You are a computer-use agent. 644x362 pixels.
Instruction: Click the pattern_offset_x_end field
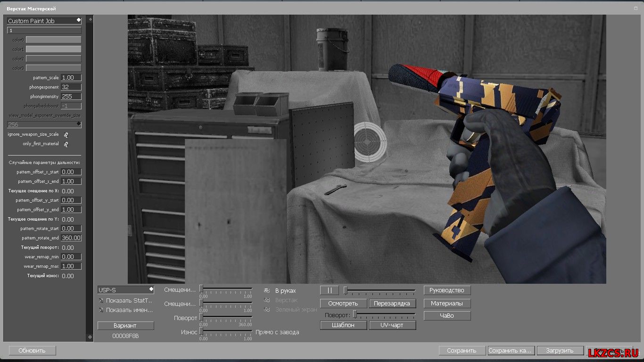[71, 181]
